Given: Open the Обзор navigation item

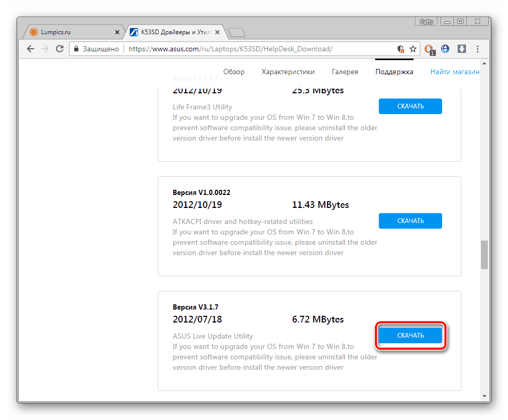Looking at the screenshot, I should pos(234,72).
